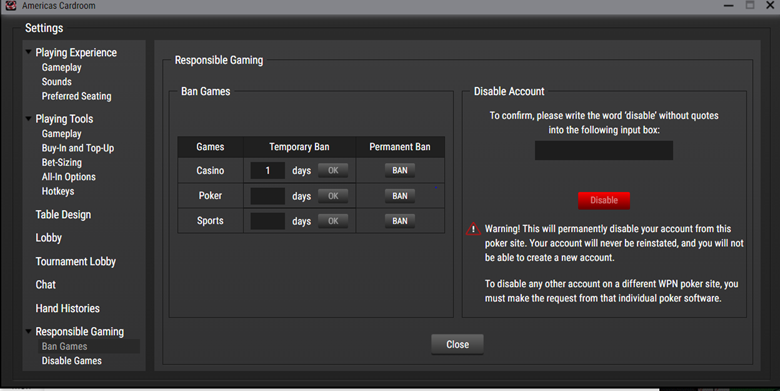The width and height of the screenshot is (780, 391).
Task: Click Sports temporary ban days field
Action: coord(268,221)
